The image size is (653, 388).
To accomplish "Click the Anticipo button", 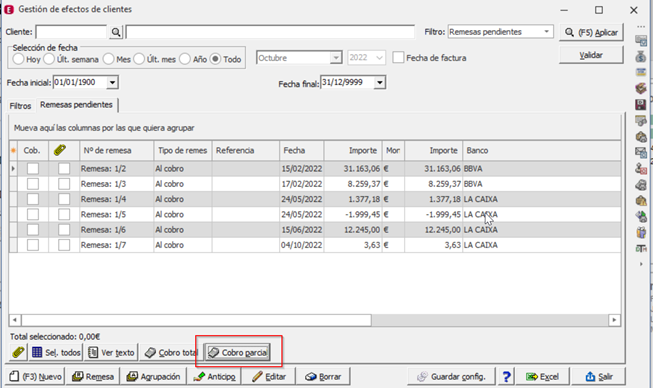I will tap(214, 376).
